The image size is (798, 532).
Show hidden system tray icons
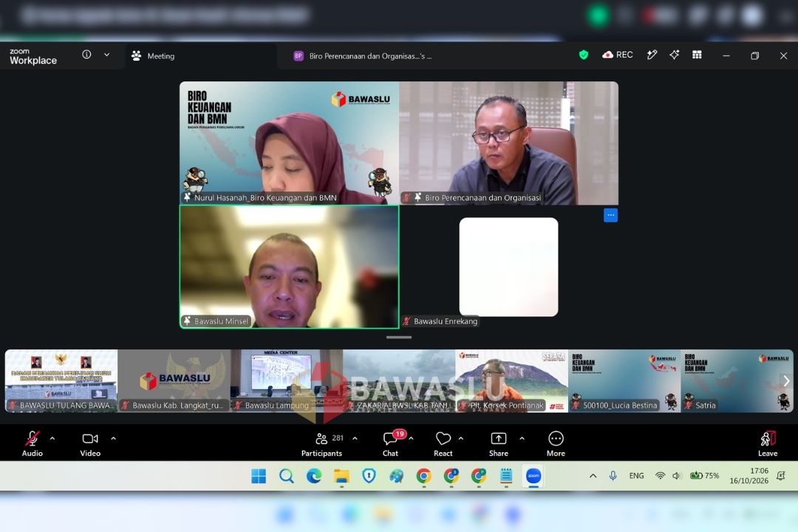pyautogui.click(x=593, y=476)
